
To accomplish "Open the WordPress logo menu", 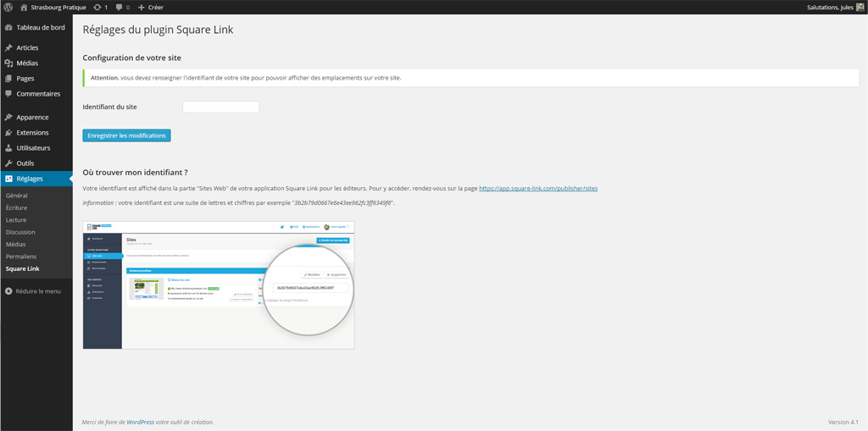I will [8, 7].
